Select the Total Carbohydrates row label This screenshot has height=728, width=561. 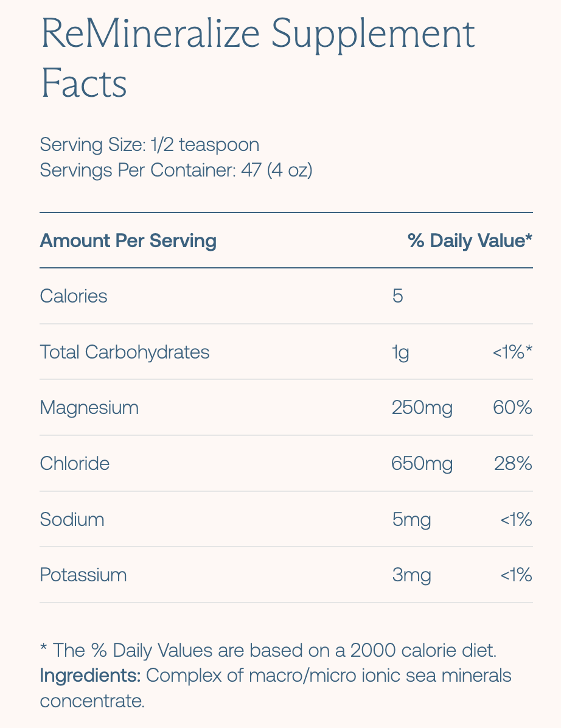pyautogui.click(x=125, y=352)
